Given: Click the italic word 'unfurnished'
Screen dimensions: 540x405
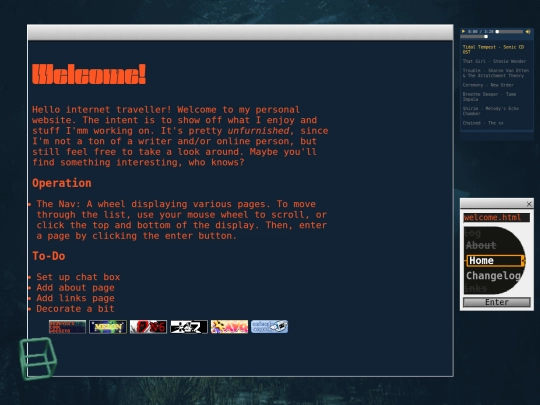Looking at the screenshot, I should 258,131.
